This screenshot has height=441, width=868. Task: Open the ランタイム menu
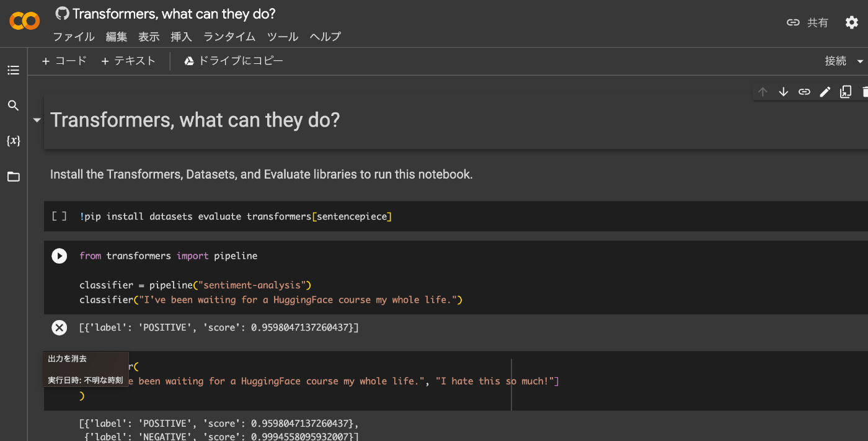pyautogui.click(x=229, y=37)
